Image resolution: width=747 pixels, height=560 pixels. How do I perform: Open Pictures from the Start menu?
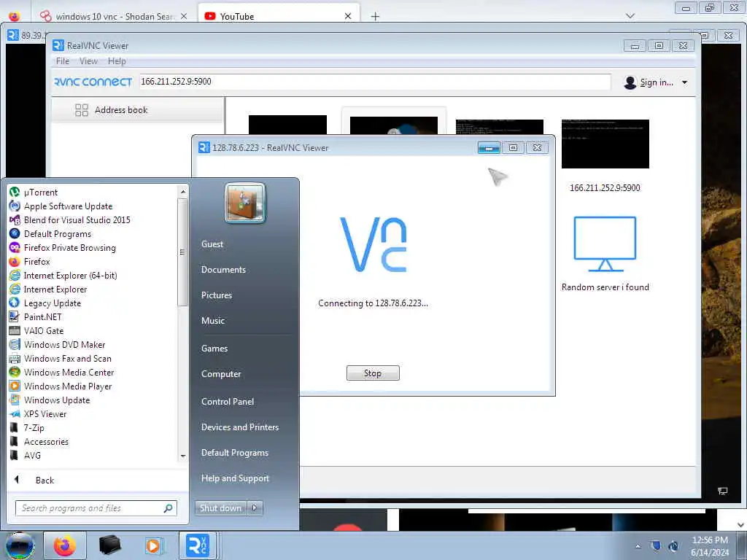pyautogui.click(x=216, y=295)
